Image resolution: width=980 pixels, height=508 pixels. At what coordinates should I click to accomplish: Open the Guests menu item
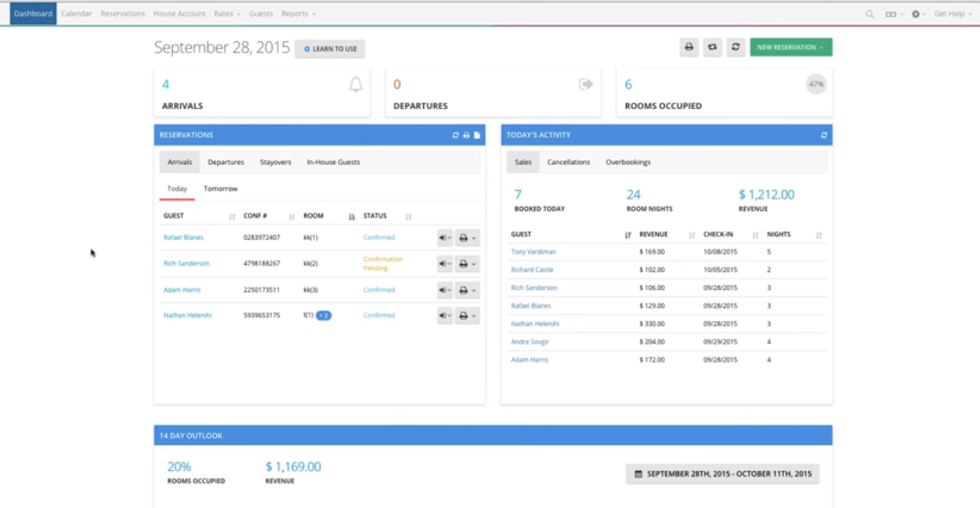pos(260,14)
